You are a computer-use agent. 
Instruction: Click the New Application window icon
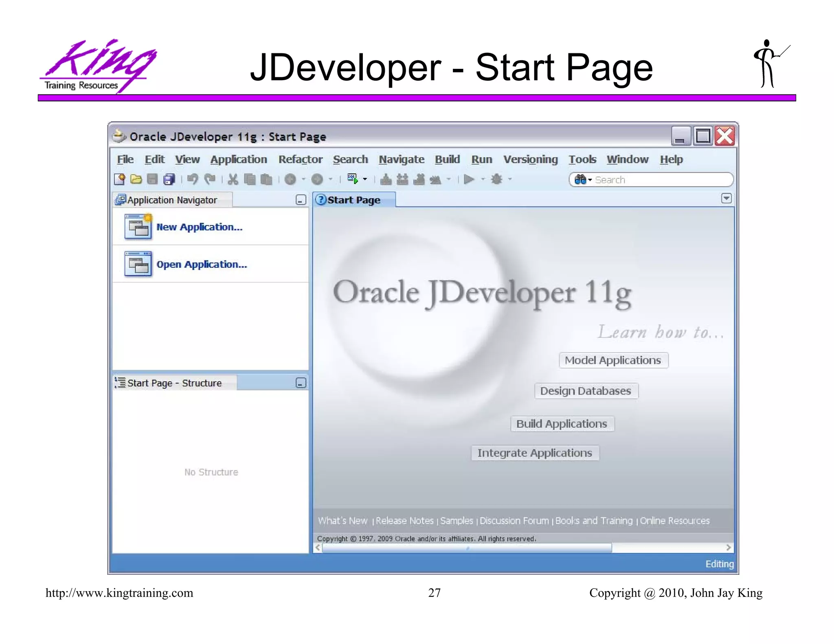click(138, 227)
